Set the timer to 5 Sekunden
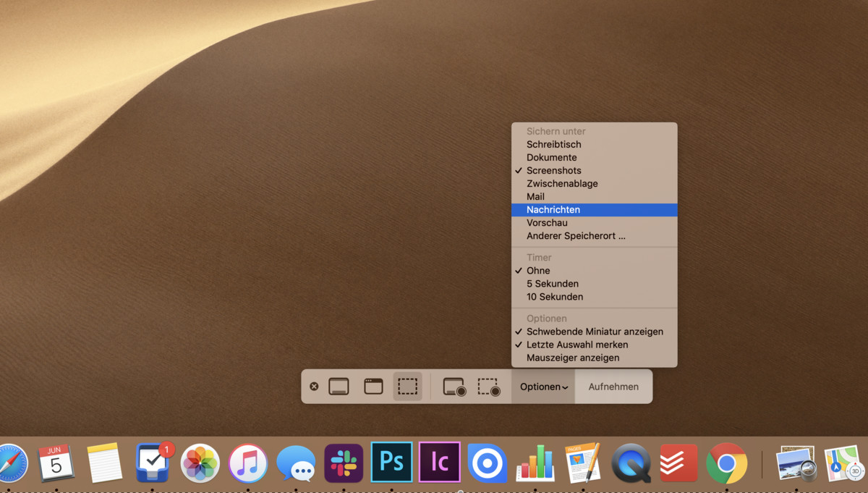 [595, 284]
